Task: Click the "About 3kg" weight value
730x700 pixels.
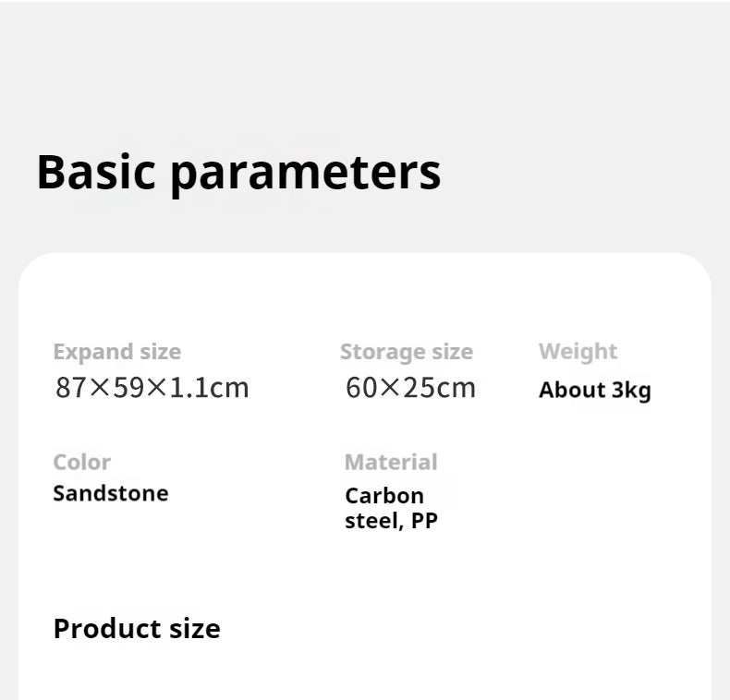Action: pyautogui.click(x=594, y=390)
